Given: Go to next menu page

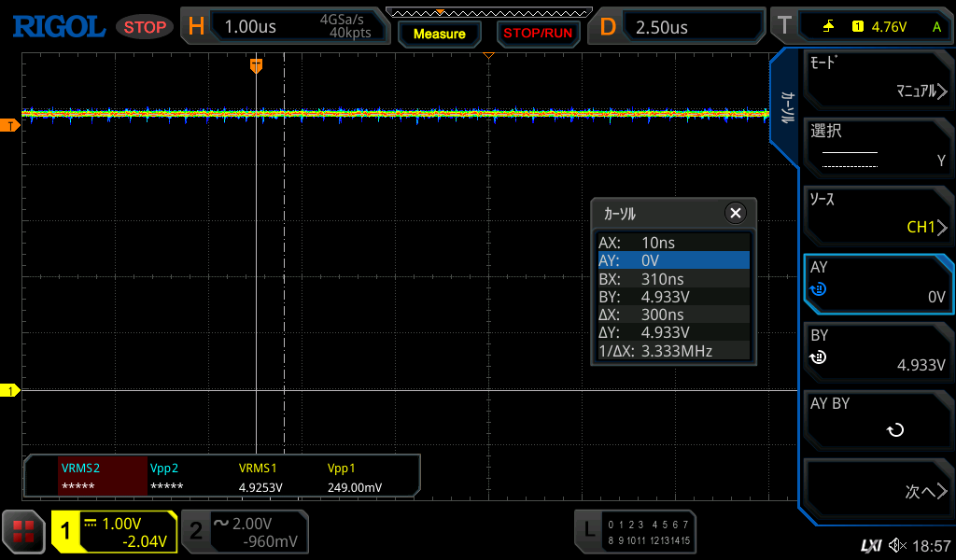Looking at the screenshot, I should [x=878, y=490].
